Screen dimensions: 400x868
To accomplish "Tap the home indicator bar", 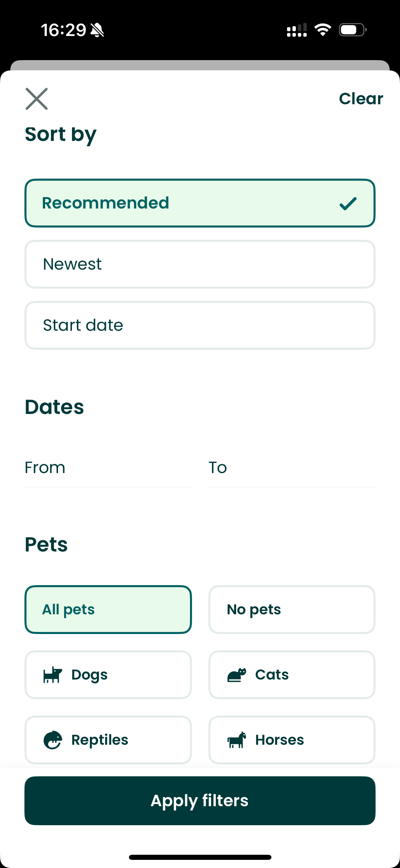I will point(200,857).
